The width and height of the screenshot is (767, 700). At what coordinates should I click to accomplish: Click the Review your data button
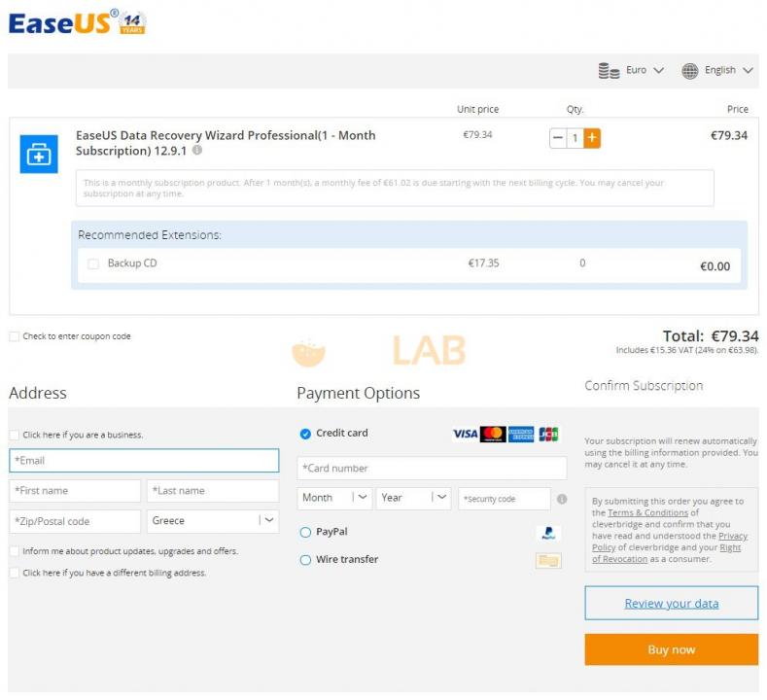672,603
